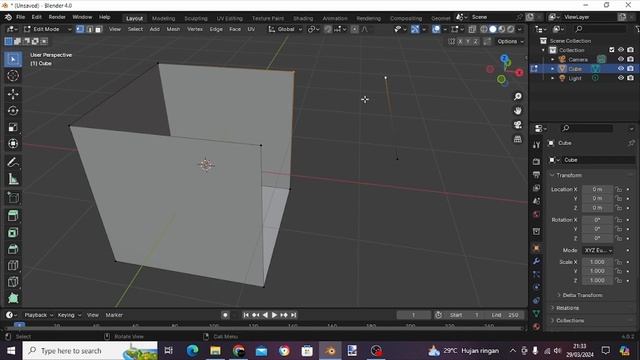
Task: Select the Bevel tool
Action: [13, 249]
